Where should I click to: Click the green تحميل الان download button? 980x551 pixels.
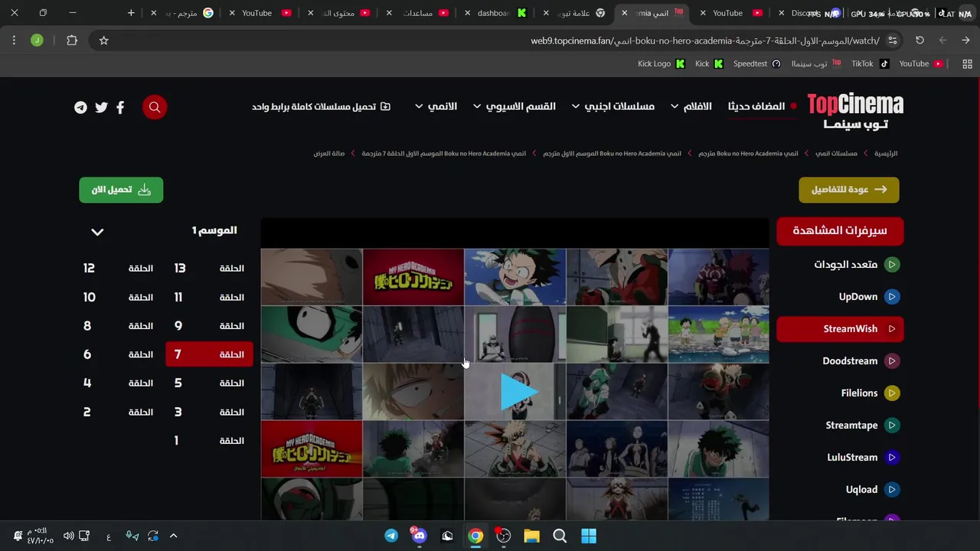tap(121, 190)
